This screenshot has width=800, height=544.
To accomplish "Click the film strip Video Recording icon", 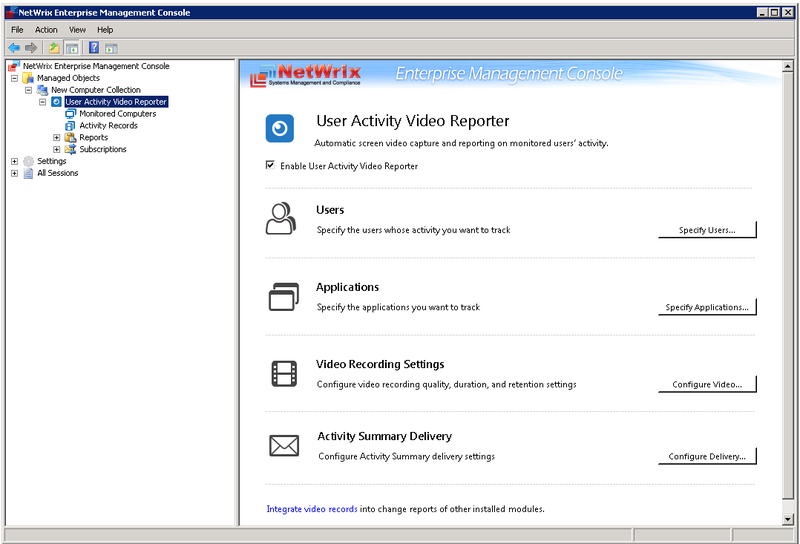I will pyautogui.click(x=284, y=374).
